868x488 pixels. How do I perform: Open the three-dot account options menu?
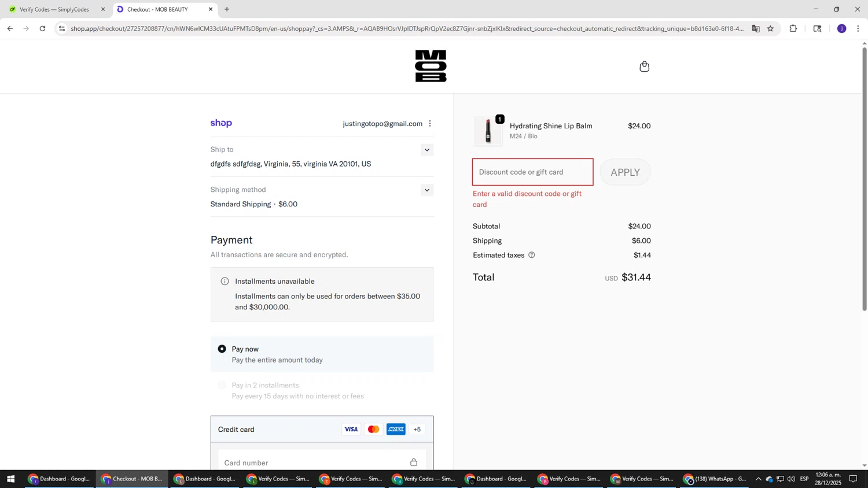pyautogui.click(x=429, y=124)
